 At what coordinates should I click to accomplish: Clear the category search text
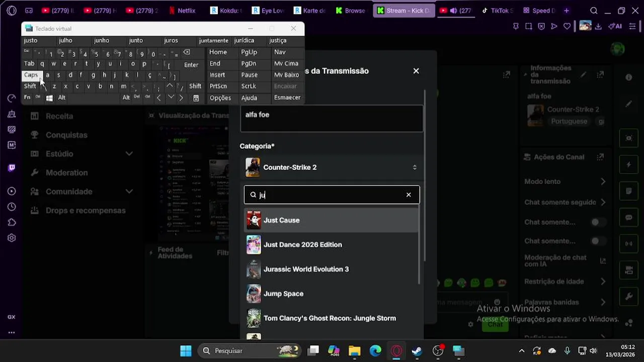(409, 195)
